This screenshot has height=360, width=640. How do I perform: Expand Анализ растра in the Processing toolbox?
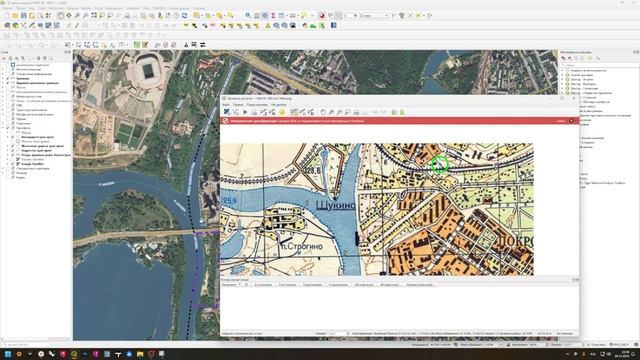pyautogui.click(x=562, y=75)
